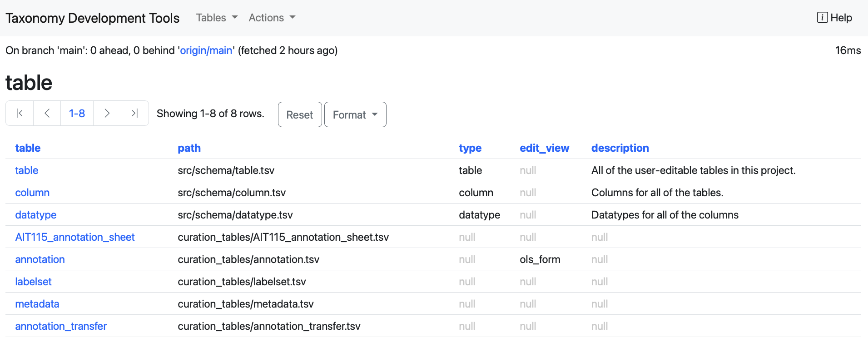Sort by the edit_view column header
This screenshot has height=343, width=868.
[x=544, y=148]
